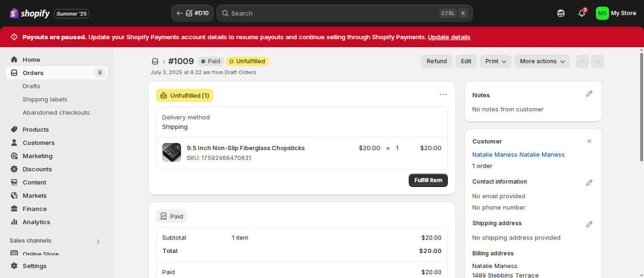Edit notes with the pencil icon
This screenshot has width=644, height=278.
pyautogui.click(x=589, y=94)
